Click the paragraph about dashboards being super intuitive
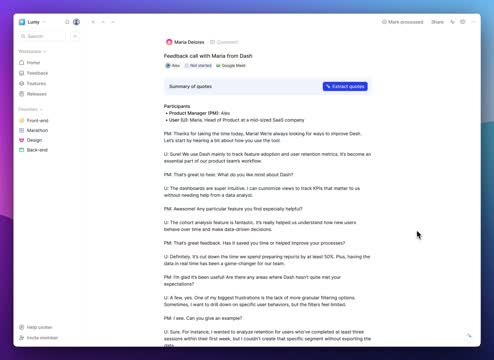 point(262,192)
